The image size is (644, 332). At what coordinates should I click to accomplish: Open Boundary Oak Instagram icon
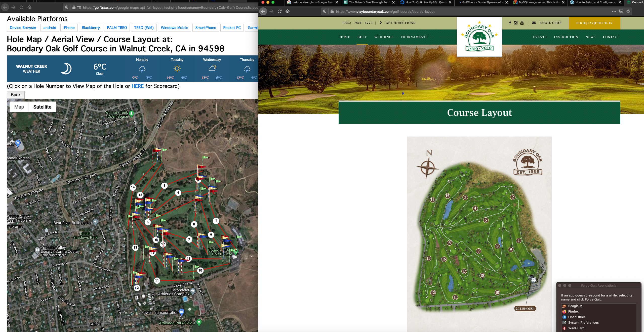[x=516, y=23]
